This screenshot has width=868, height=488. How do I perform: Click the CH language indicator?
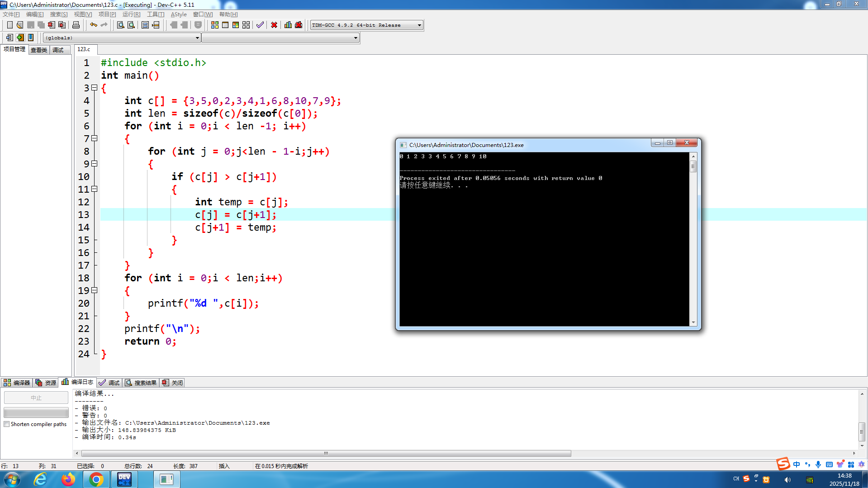click(x=736, y=479)
